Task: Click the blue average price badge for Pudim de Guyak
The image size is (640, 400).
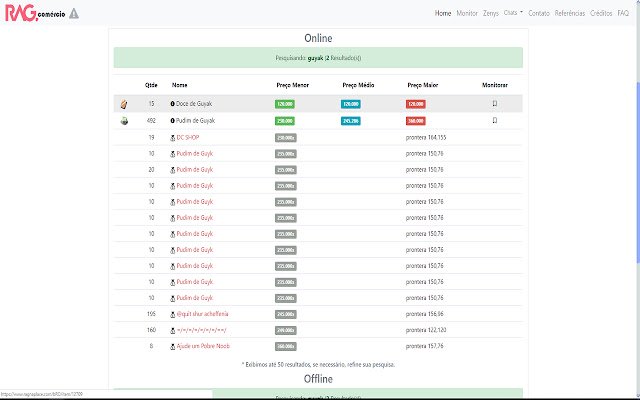Action: click(351, 121)
